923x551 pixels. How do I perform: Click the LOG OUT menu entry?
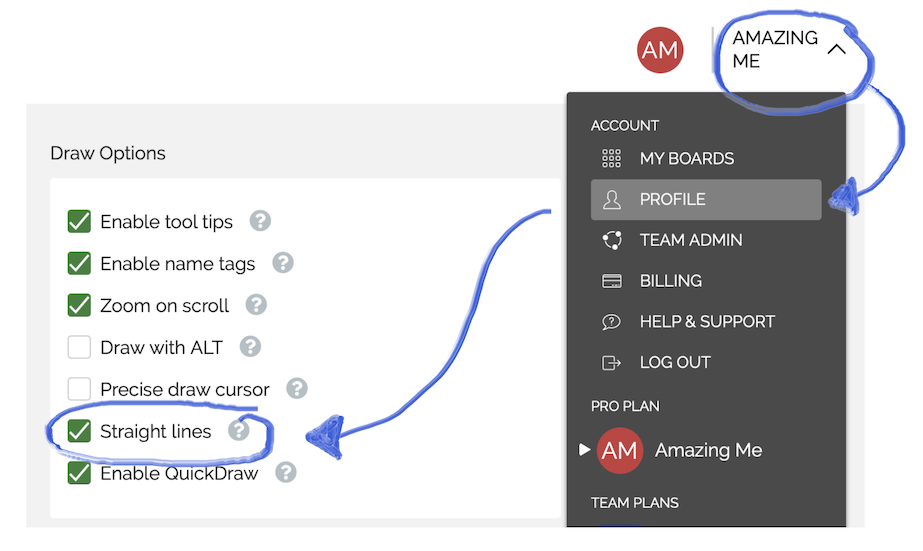pos(675,363)
